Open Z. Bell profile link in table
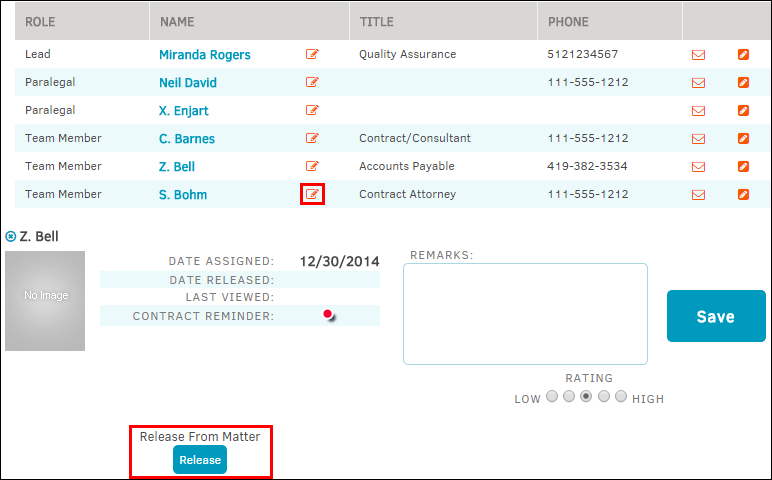Image resolution: width=772 pixels, height=480 pixels. pyautogui.click(x=177, y=167)
